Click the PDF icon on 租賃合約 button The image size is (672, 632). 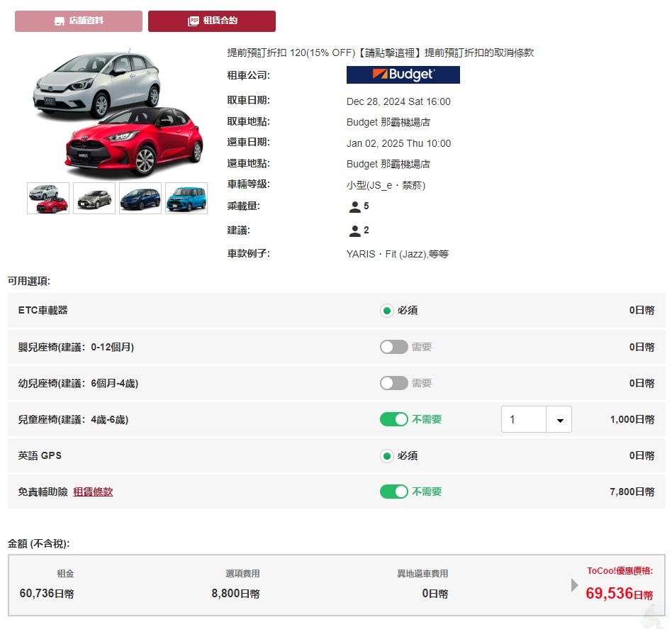(x=194, y=21)
